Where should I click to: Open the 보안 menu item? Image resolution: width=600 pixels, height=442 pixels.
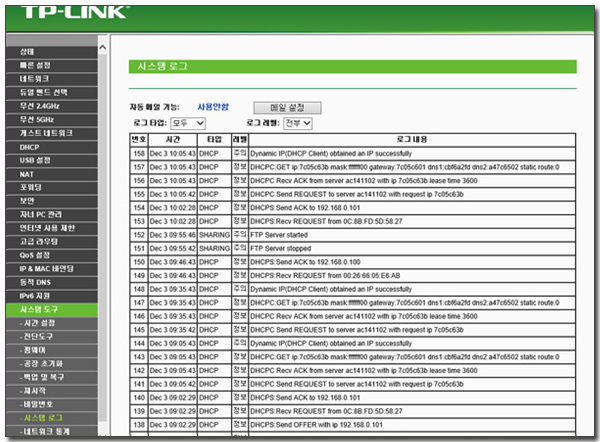52,201
